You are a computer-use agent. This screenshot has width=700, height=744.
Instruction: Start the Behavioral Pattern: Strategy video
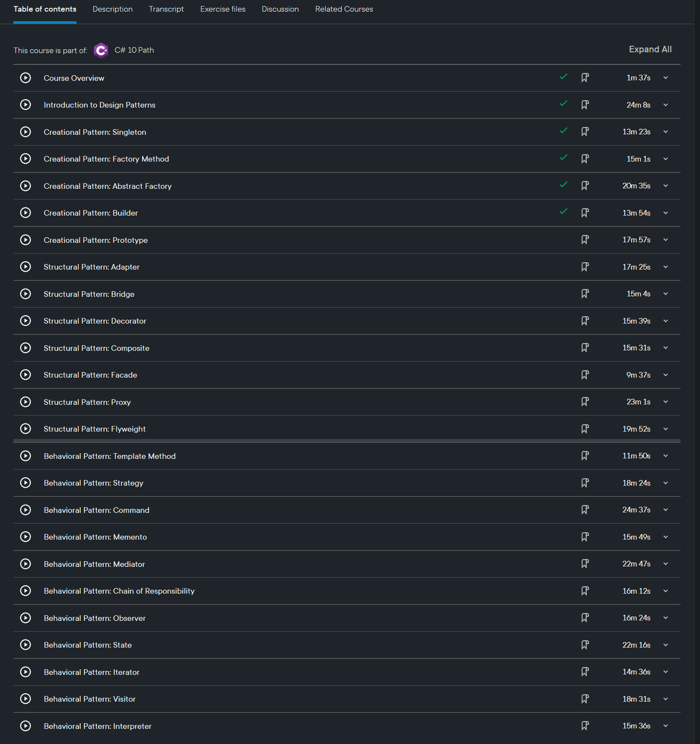[25, 483]
